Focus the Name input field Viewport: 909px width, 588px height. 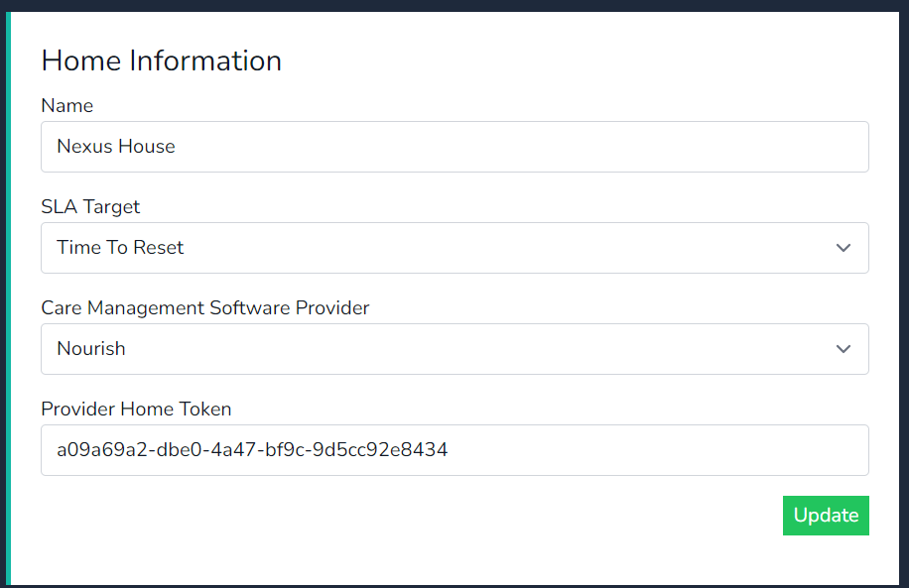pos(454,147)
